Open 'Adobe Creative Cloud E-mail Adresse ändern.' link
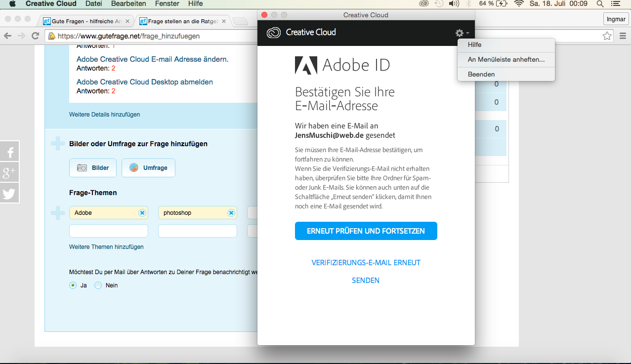 click(x=153, y=59)
